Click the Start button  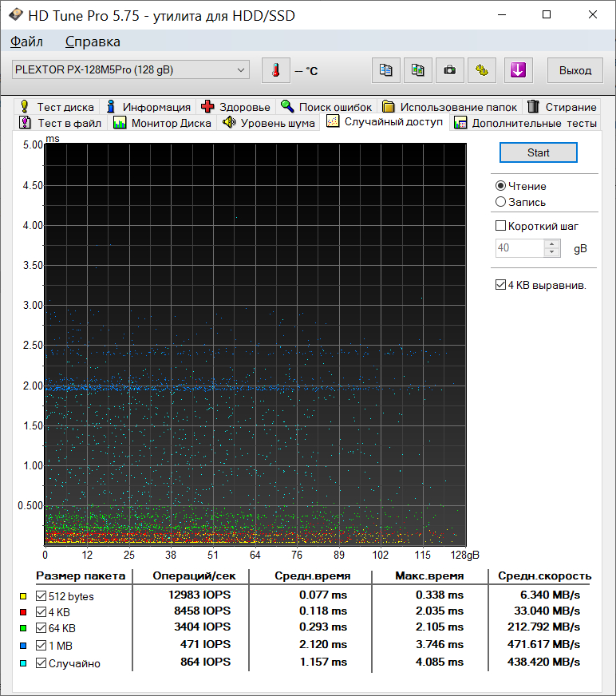point(539,152)
